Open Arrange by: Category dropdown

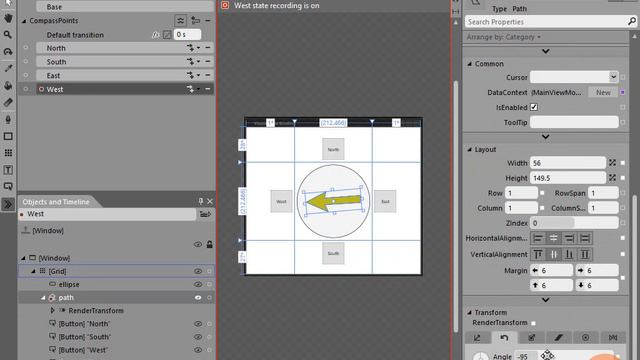coord(504,37)
